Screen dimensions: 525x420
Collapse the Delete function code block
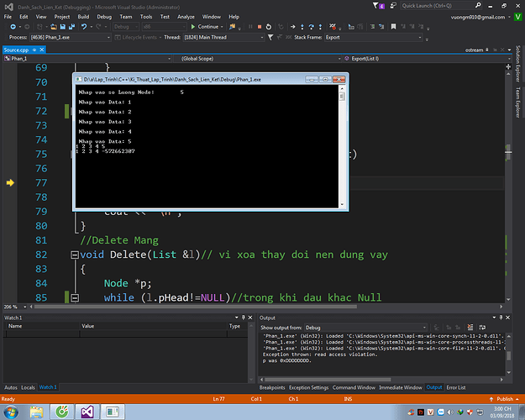[x=74, y=255]
